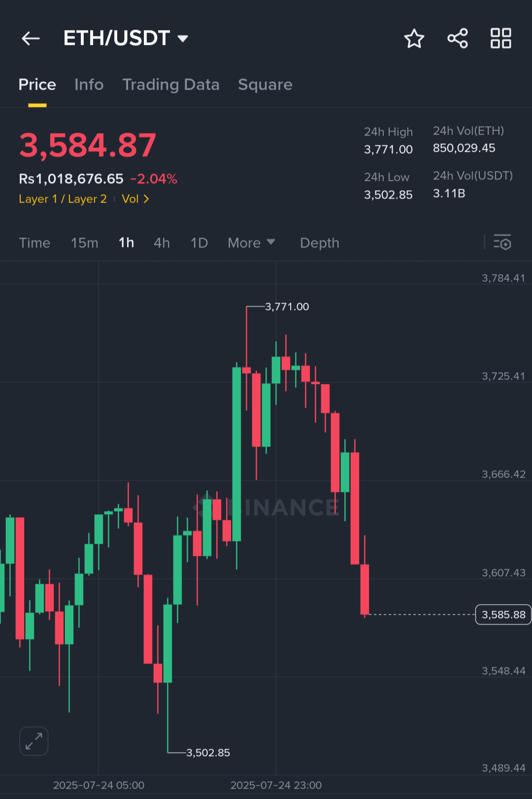The width and height of the screenshot is (532, 799).
Task: Open the four-square grid menu icon
Action: coord(501,38)
